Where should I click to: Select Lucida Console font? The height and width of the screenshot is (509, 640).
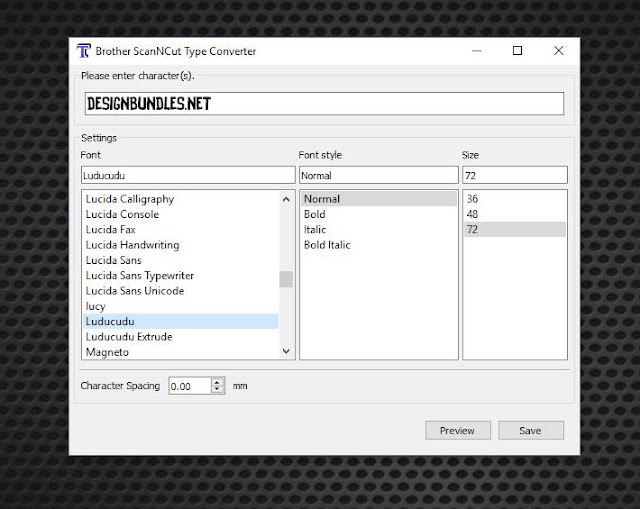[x=181, y=214]
